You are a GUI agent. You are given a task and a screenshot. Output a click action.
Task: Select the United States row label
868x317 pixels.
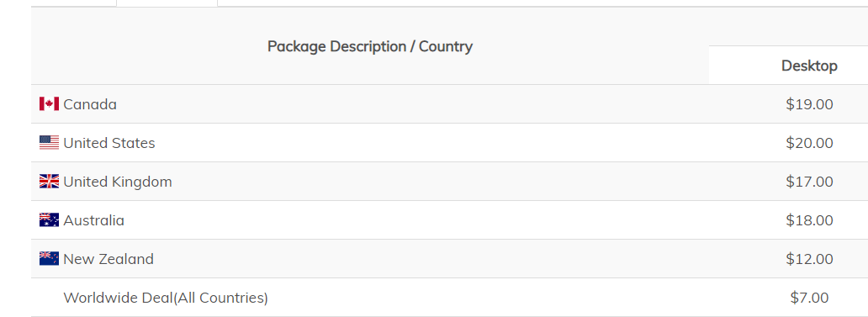(x=109, y=143)
